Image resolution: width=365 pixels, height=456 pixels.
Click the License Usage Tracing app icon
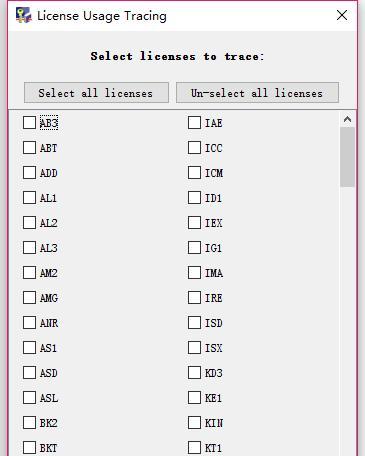coord(23,15)
